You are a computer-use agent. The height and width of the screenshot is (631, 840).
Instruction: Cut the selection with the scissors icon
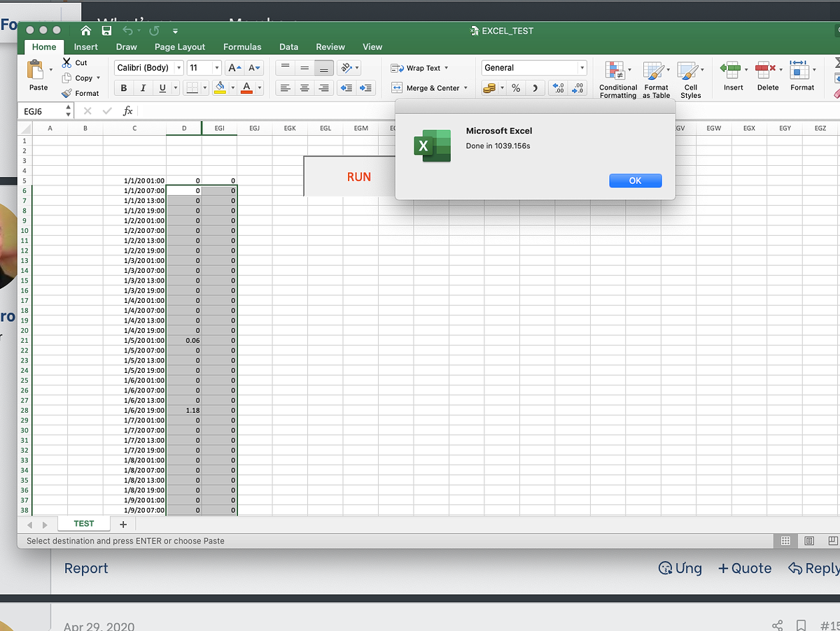tap(67, 62)
